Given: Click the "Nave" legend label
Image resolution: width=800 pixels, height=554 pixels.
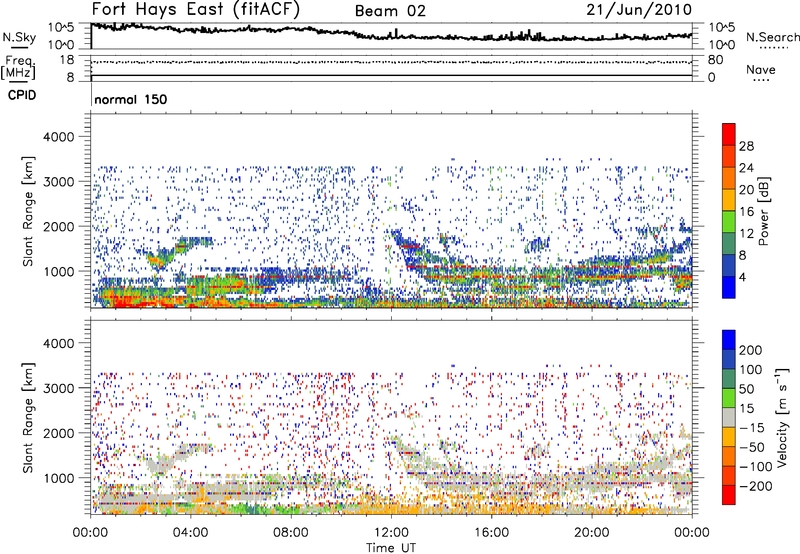Looking at the screenshot, I should click(760, 70).
